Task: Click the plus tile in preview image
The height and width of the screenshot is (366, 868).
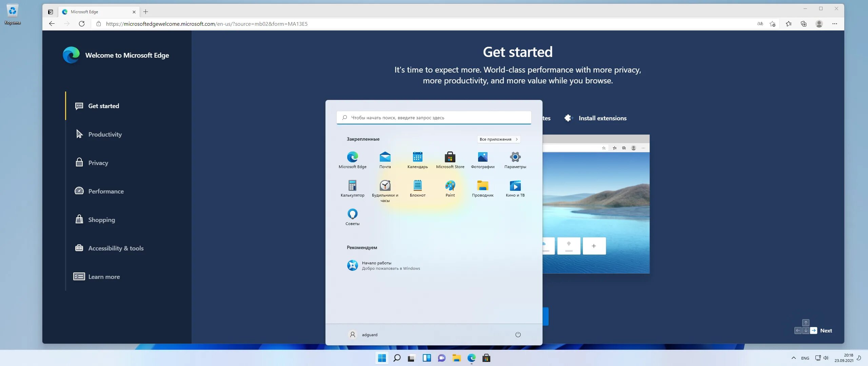Action: click(x=594, y=246)
